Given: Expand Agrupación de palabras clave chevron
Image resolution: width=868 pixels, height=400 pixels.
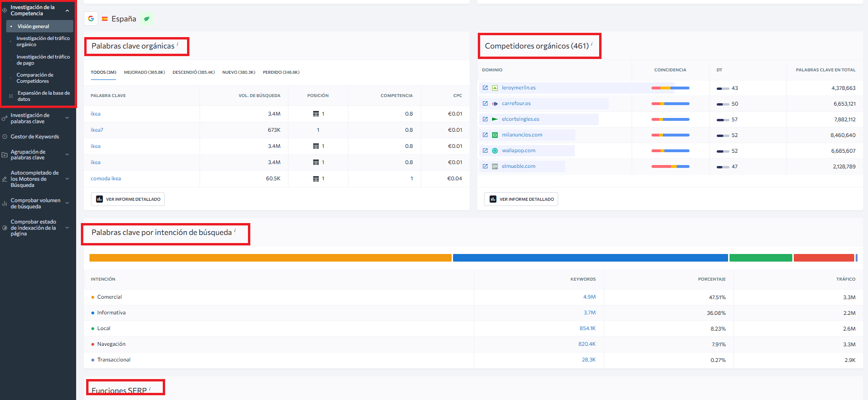Looking at the screenshot, I should tap(67, 155).
